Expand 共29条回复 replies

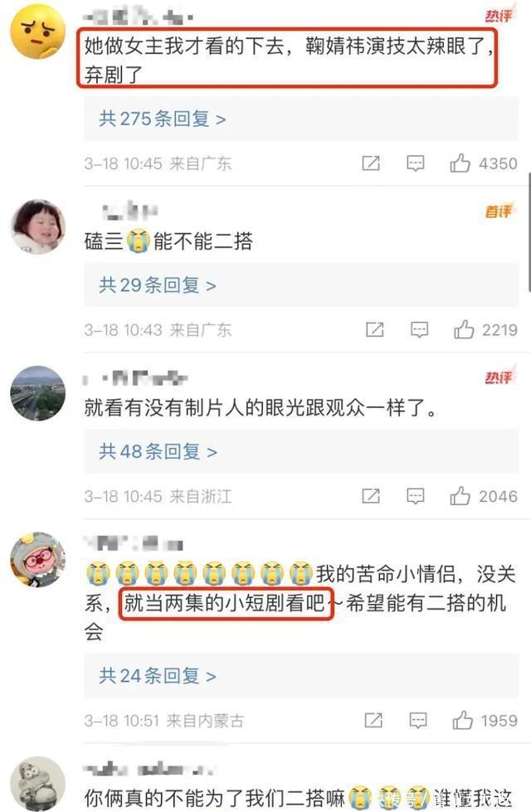(x=158, y=284)
